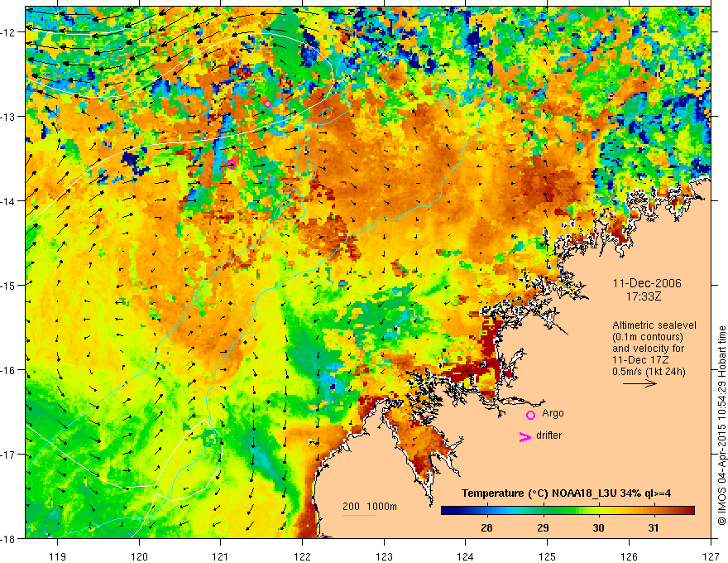Click the '0.5m/s (1kt 24h)' scale text
This screenshot has width=728, height=563.
[x=649, y=372]
